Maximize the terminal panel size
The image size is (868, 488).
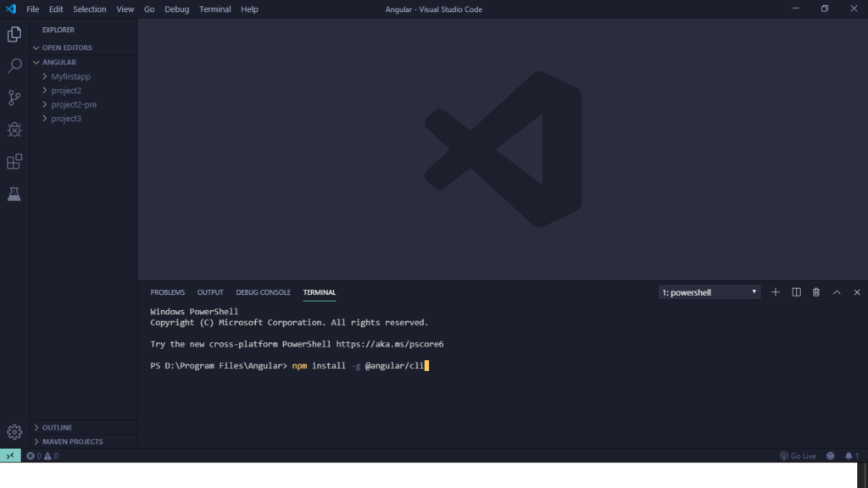(x=837, y=292)
